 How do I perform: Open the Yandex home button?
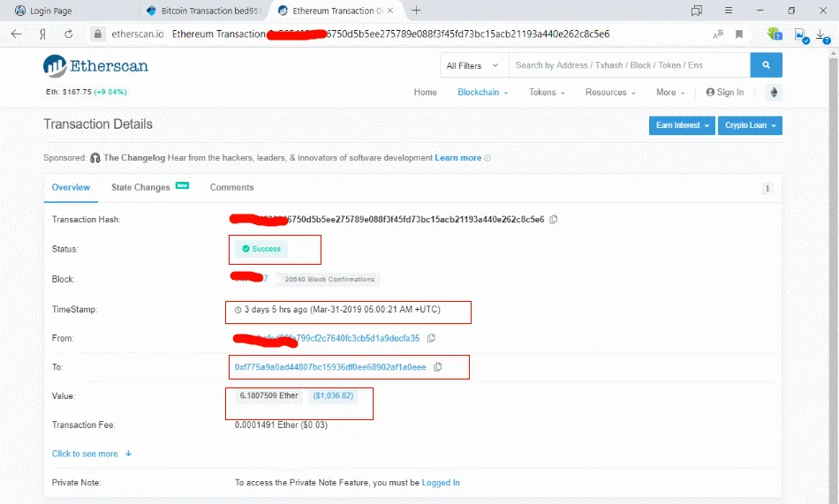click(42, 34)
